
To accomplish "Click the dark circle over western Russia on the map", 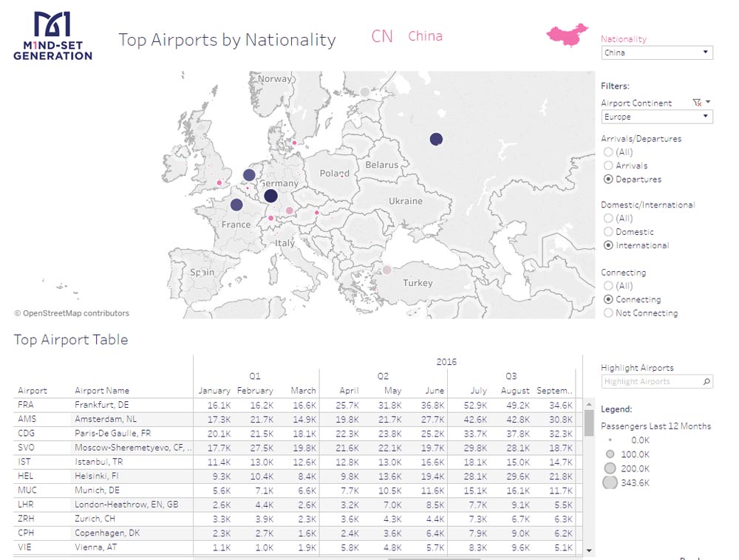I will 435,139.
